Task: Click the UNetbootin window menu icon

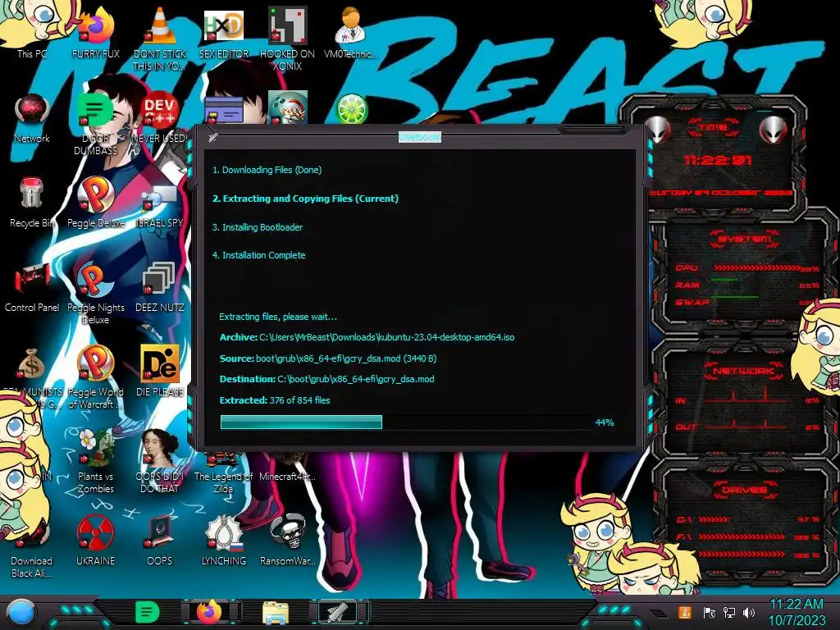Action: 213,137
